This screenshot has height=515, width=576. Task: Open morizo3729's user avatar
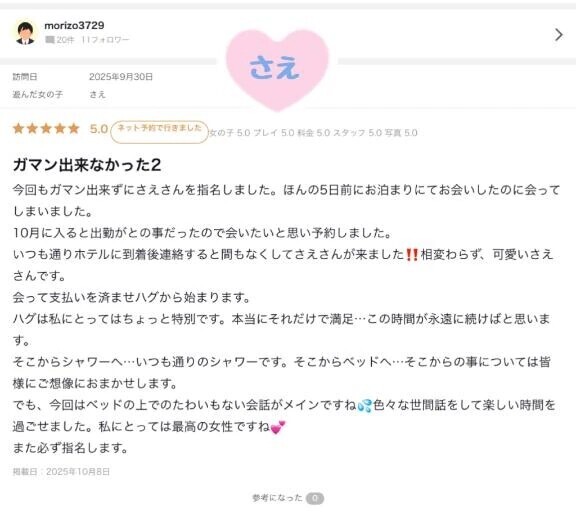25,33
